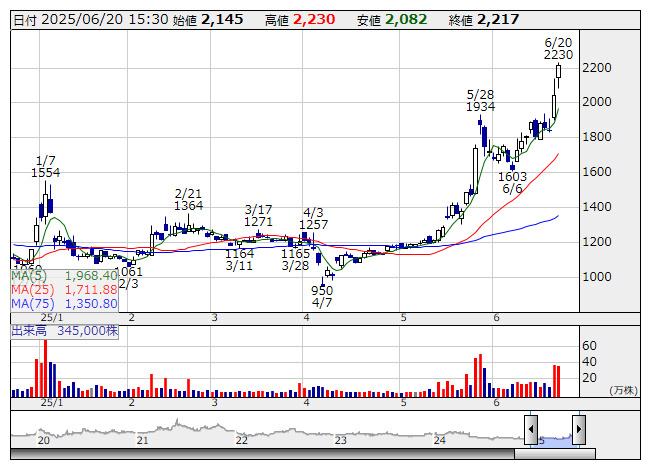Click the 3/17 1271 peak label
This screenshot has height=470, width=653.
pyautogui.click(x=258, y=215)
